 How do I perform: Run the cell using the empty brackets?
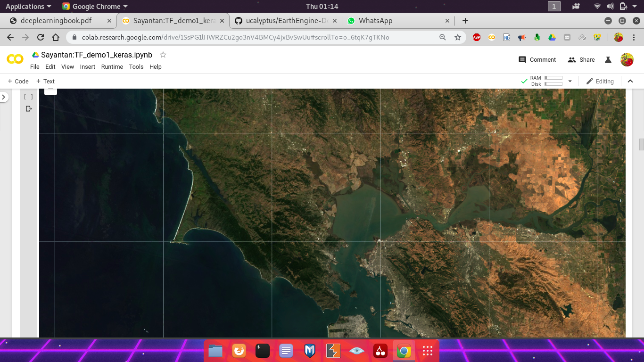[28, 97]
